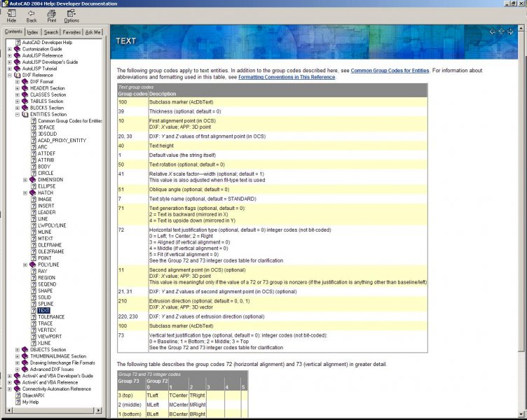The image size is (527, 420).
Task: Open Common Group Codes for Entities link
Action: [390, 71]
